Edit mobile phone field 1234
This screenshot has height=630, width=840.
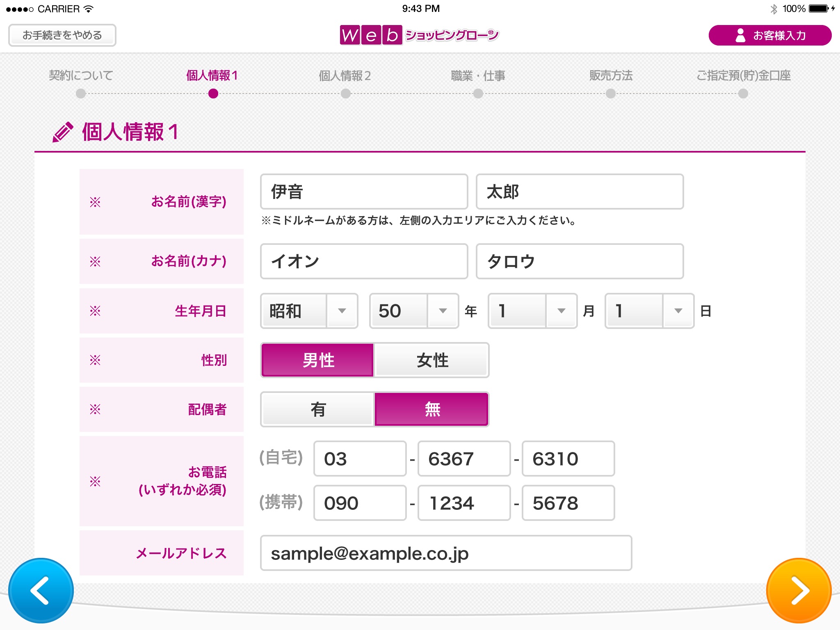click(464, 503)
